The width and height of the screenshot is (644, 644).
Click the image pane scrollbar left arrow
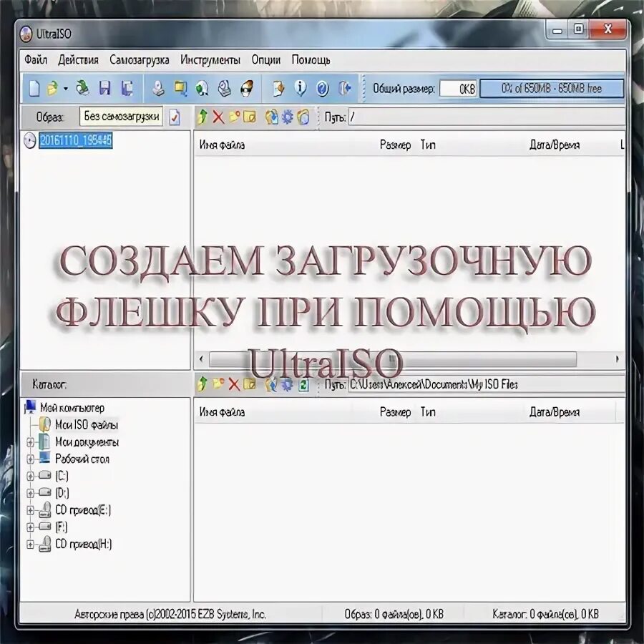[x=201, y=359]
